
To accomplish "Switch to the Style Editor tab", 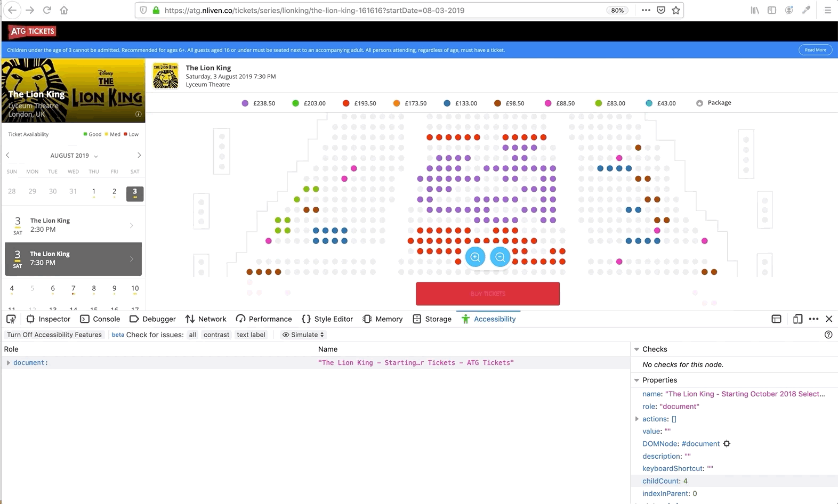I will [327, 319].
